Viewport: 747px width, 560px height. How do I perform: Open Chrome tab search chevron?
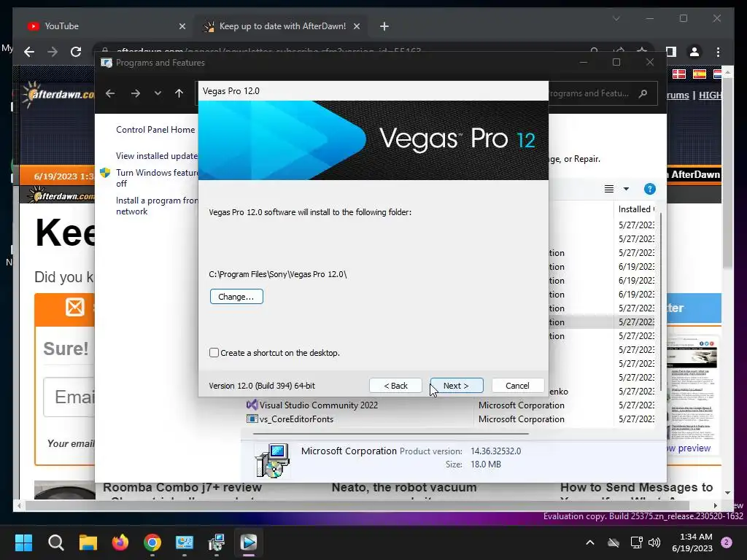616,18
